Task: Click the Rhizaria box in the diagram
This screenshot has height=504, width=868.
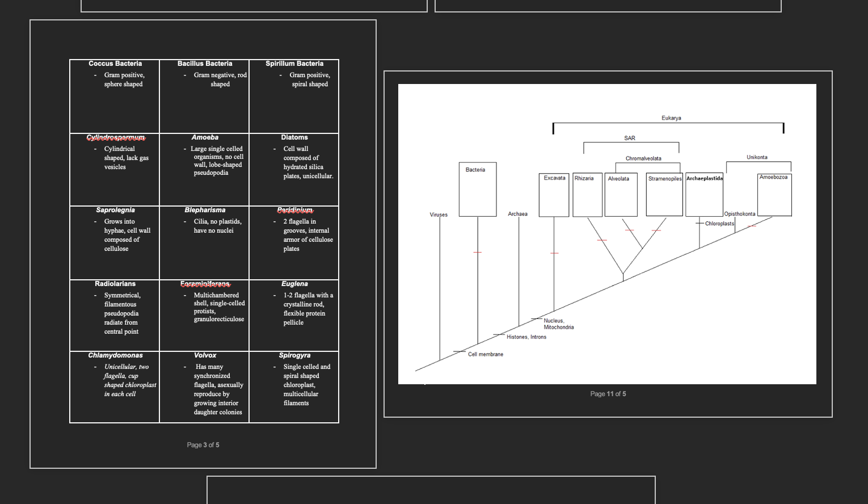Action: click(x=587, y=195)
